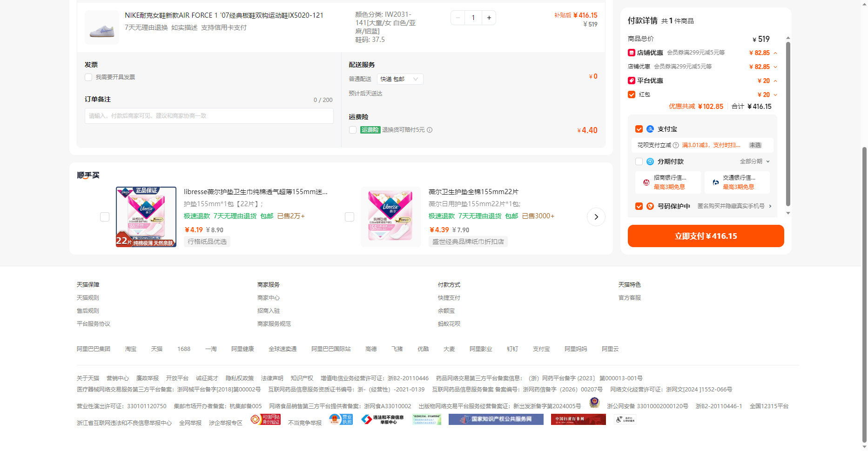The height and width of the screenshot is (451, 868).
Task: Click the orange 号码保护 shield icon
Action: 650,206
